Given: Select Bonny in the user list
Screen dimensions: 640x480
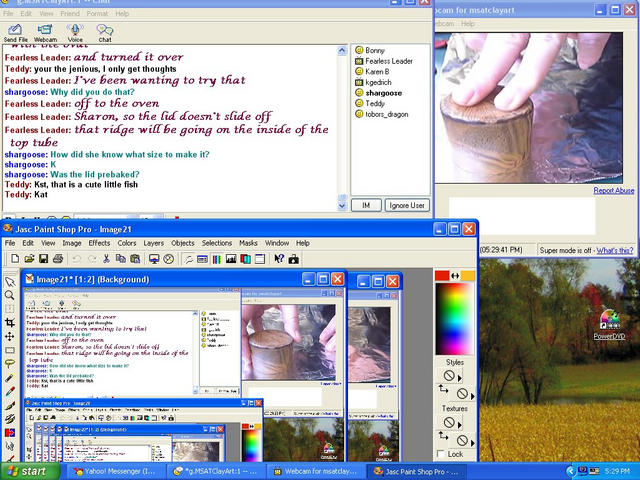Looking at the screenshot, I should pos(370,50).
